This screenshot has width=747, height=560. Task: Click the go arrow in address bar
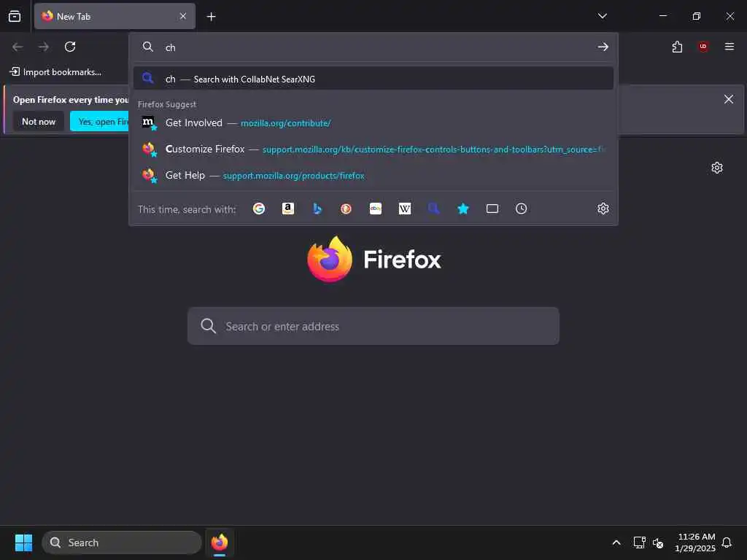point(603,47)
